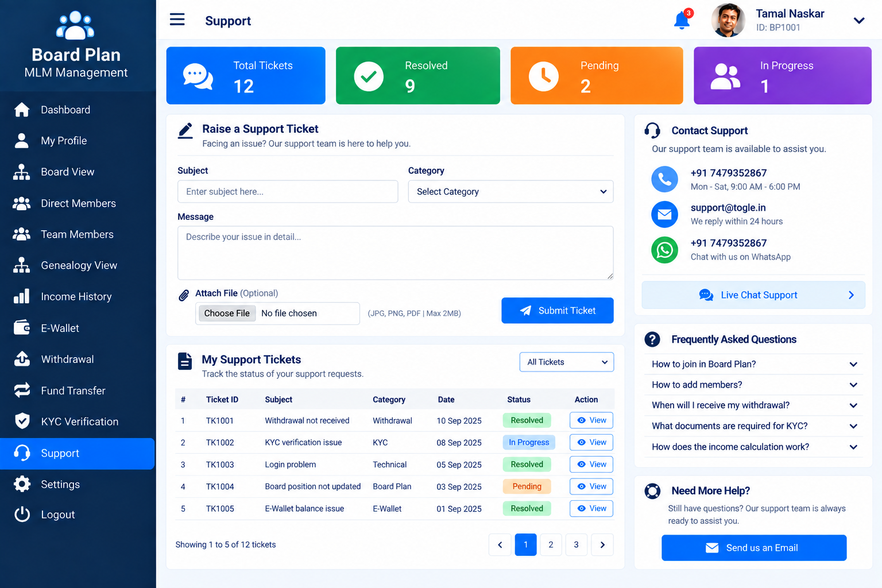Viewport: 882px width, 588px height.
Task: Open Live Chat Support
Action: click(x=753, y=295)
